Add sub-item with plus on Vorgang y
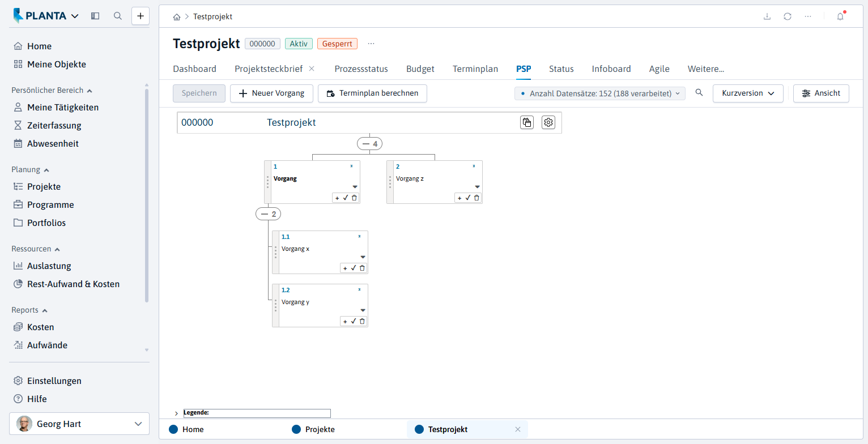 point(345,321)
